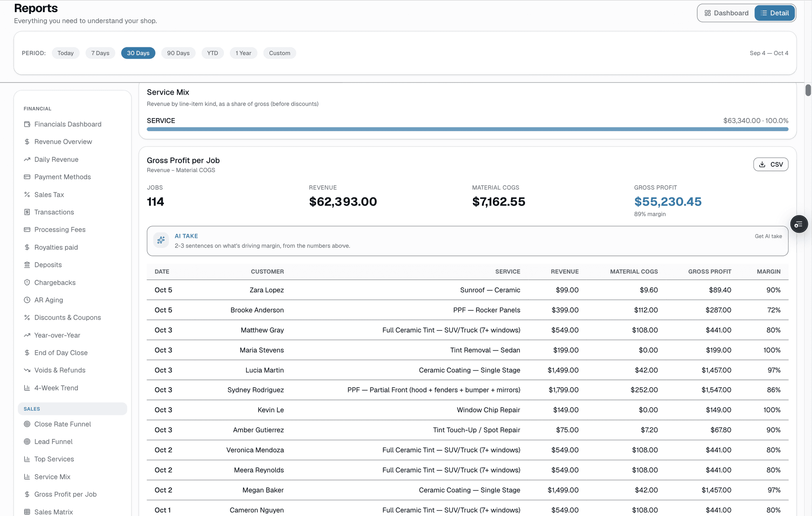Click Get AI take
The width and height of the screenshot is (812, 516).
[768, 236]
